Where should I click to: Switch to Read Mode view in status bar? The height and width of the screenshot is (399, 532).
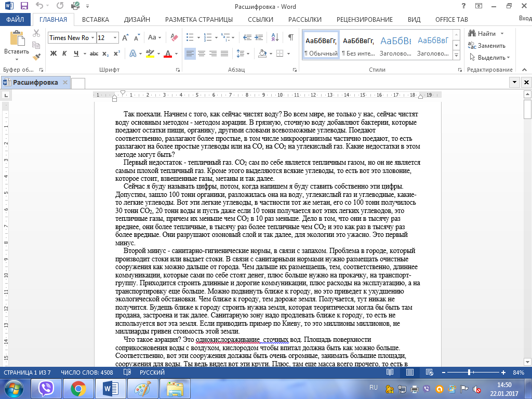[x=390, y=372]
